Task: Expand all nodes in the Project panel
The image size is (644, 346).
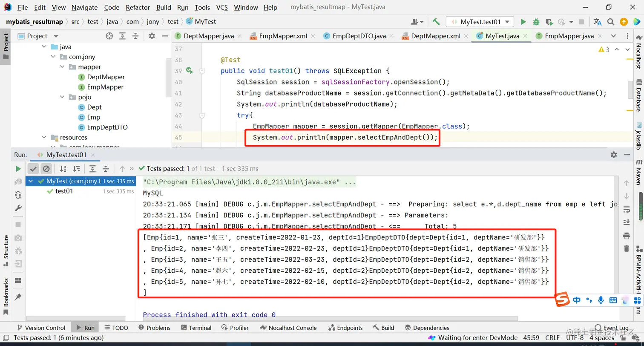Action: tap(123, 36)
